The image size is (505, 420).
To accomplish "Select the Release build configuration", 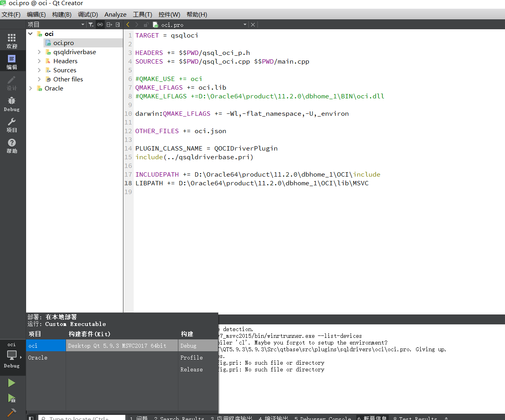I will click(191, 369).
